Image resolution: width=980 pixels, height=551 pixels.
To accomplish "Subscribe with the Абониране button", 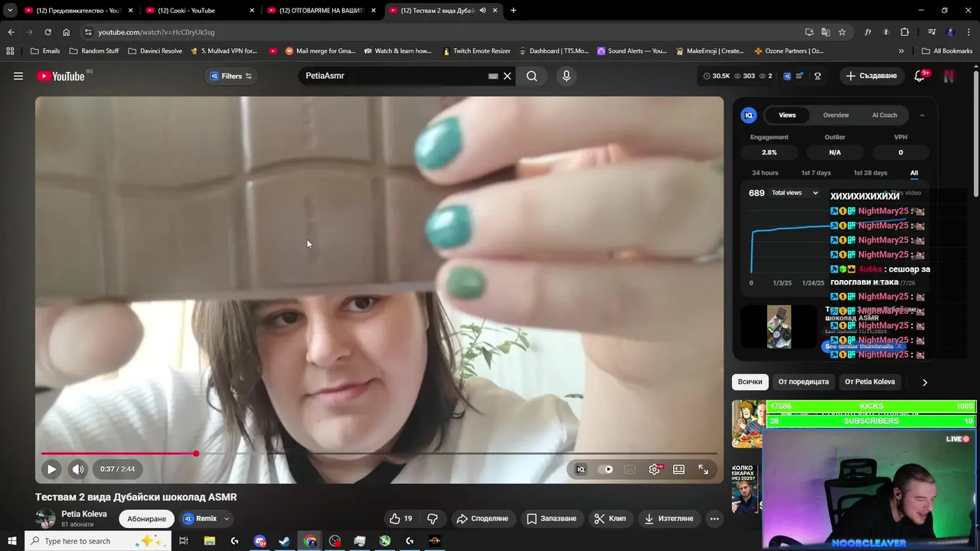I will click(x=146, y=518).
